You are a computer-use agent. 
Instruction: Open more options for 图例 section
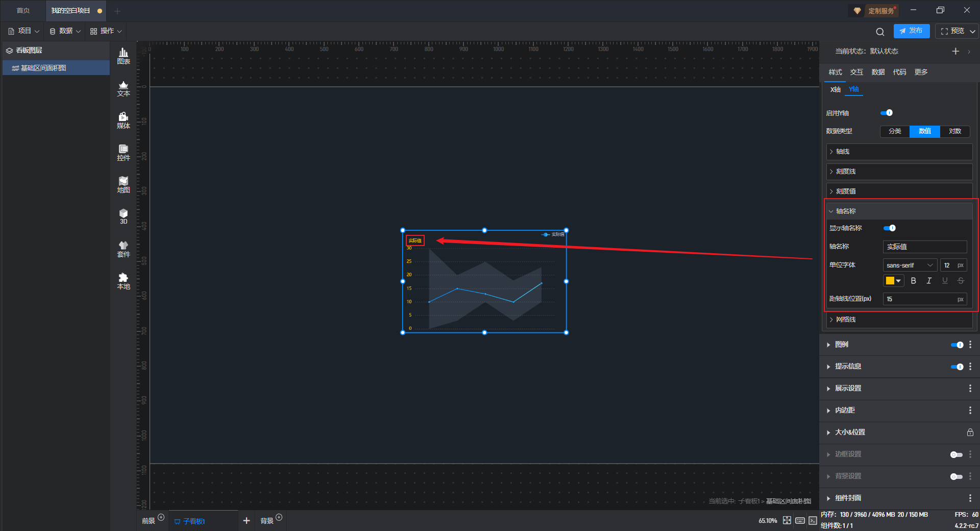[x=970, y=345]
